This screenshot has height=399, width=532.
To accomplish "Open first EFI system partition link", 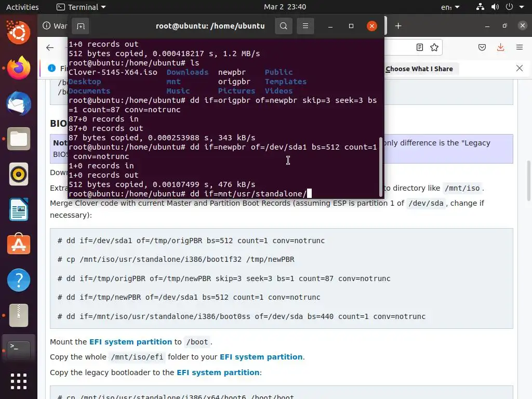I will pyautogui.click(x=130, y=342).
